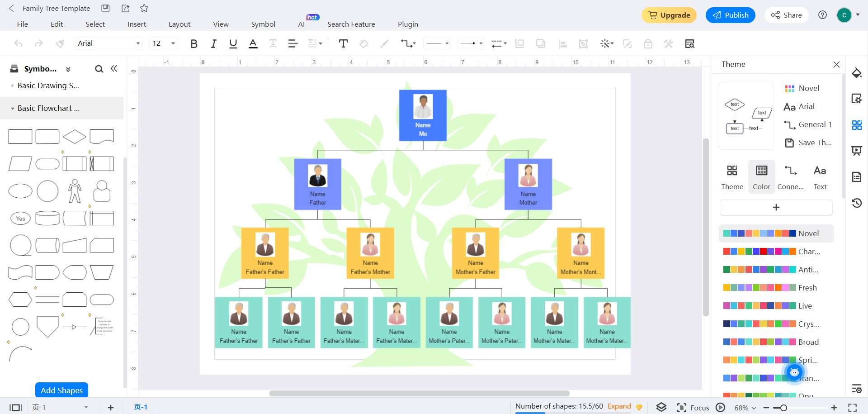Choose the Broad color scheme
The image size is (868, 414).
point(776,342)
